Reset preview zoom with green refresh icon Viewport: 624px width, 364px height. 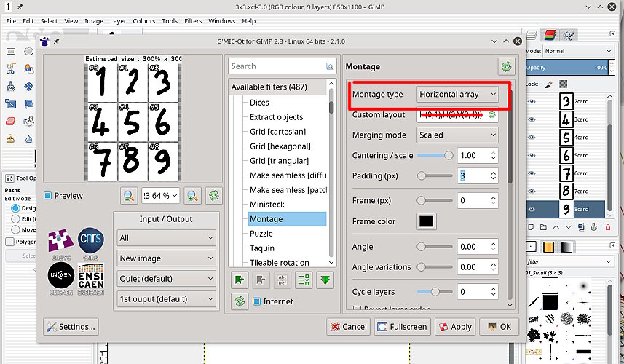(214, 196)
